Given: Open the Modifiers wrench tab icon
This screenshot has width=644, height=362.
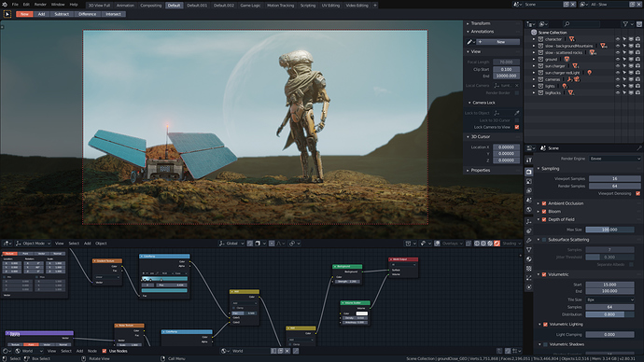Looking at the screenshot, I should (529, 241).
